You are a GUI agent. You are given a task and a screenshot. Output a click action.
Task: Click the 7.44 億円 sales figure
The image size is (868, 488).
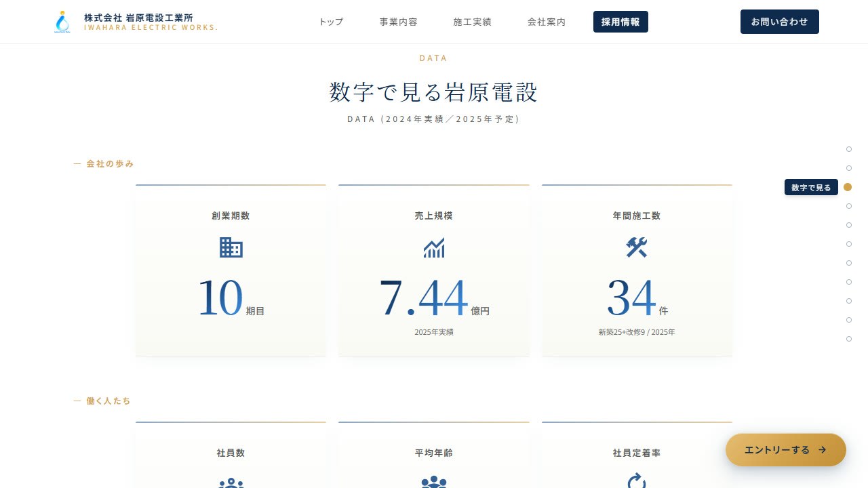click(x=434, y=299)
